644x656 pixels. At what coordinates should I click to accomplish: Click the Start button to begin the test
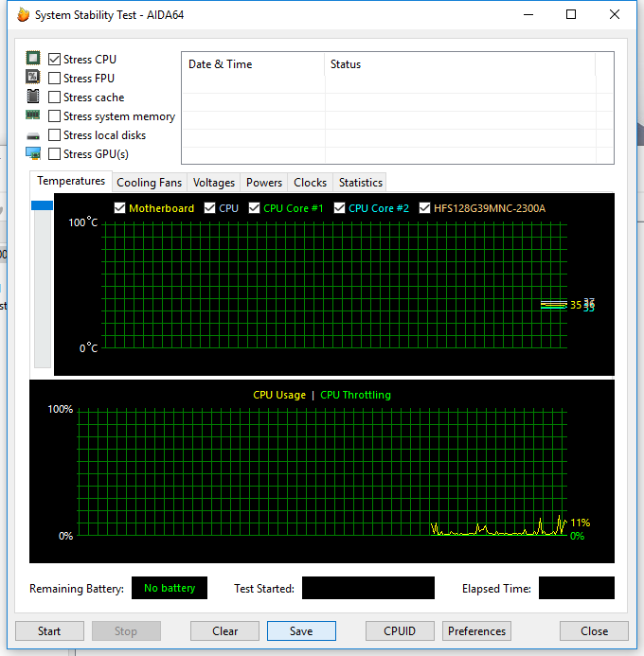tap(49, 630)
